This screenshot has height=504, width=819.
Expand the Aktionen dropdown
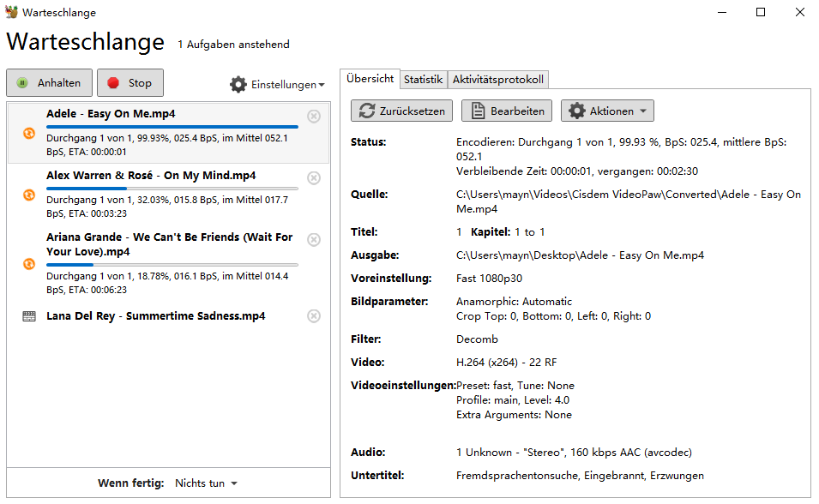(607, 110)
